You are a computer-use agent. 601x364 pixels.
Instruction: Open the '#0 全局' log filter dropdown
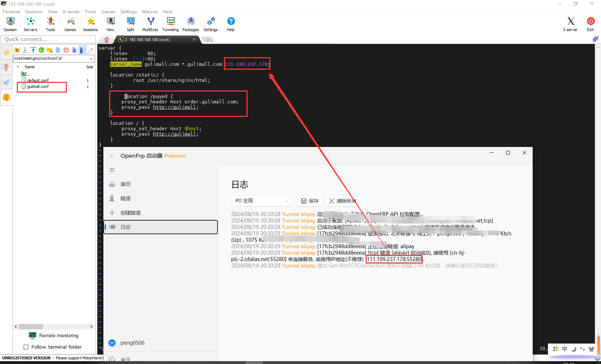tap(262, 201)
